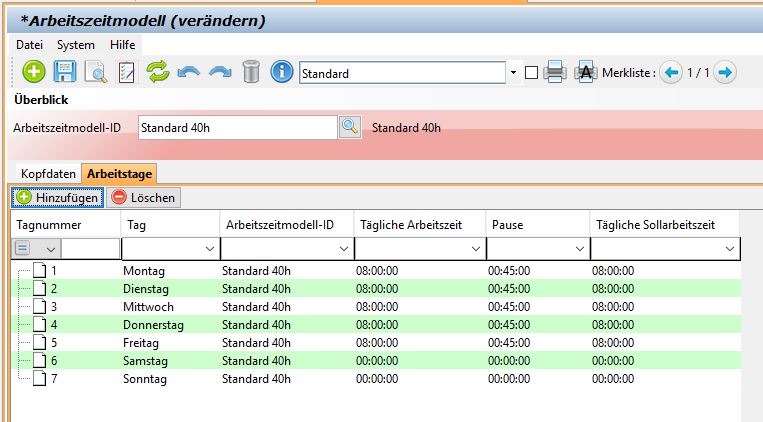This screenshot has height=422, width=763.
Task: Expand the Tag column filter dropdown
Action: 209,248
